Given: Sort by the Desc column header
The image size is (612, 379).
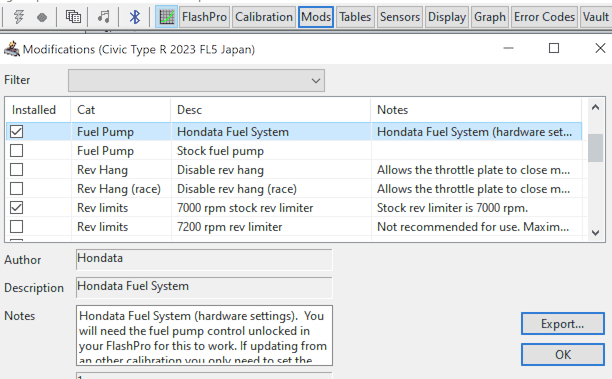Looking at the screenshot, I should pyautogui.click(x=270, y=110).
